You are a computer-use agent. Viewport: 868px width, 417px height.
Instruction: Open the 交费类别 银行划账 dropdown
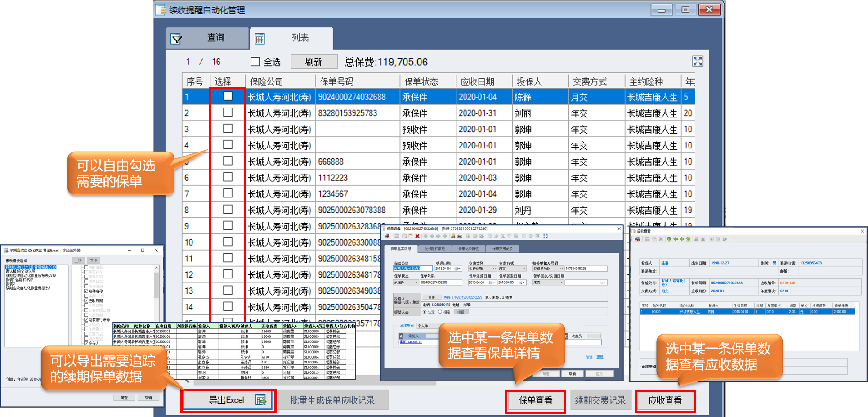(494, 269)
